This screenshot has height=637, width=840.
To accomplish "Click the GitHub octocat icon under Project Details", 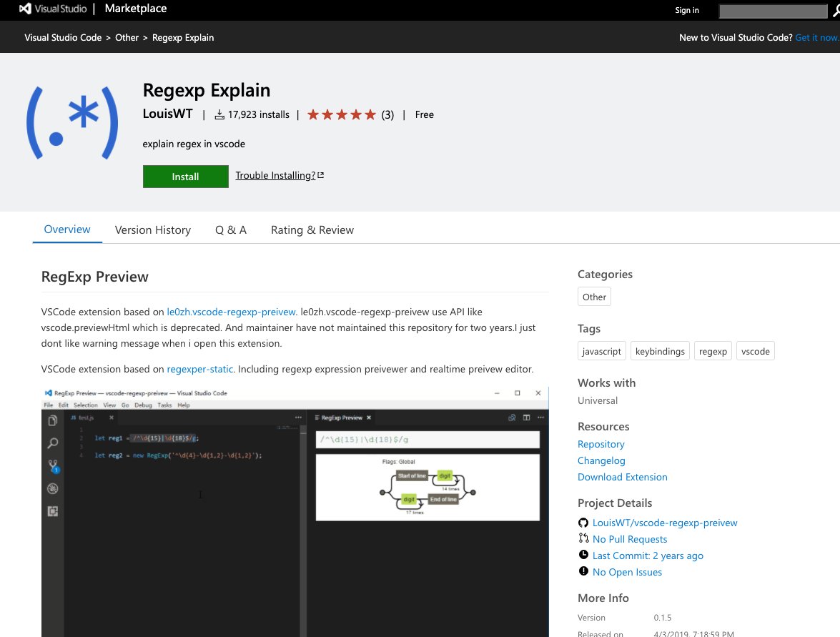I will [583, 522].
